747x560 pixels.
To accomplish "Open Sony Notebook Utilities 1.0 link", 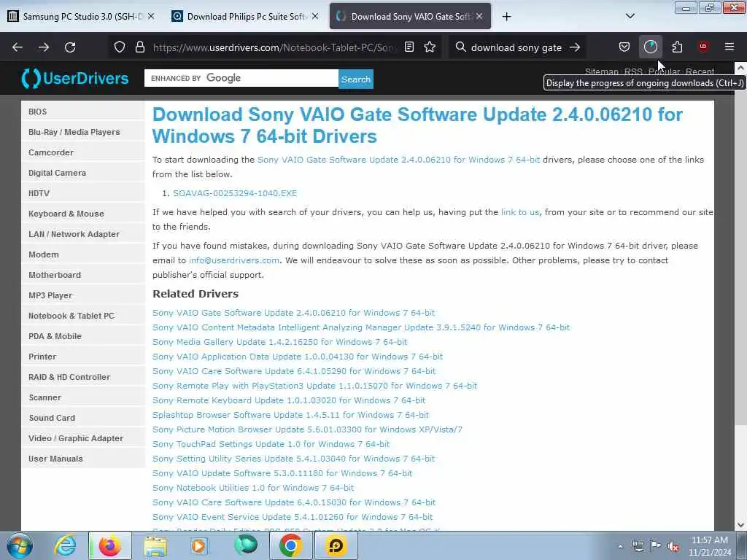I will pos(253,488).
